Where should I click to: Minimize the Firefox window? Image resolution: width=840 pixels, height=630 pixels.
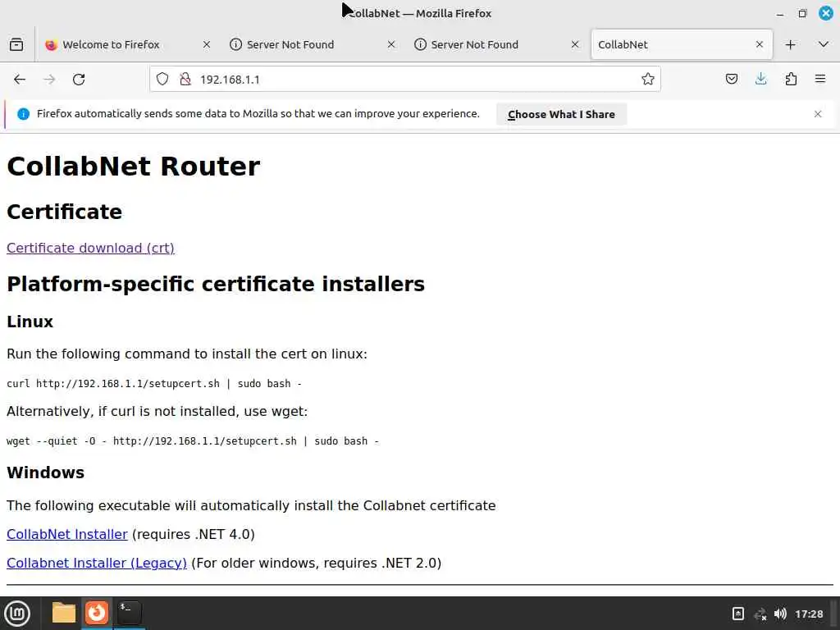coord(780,13)
